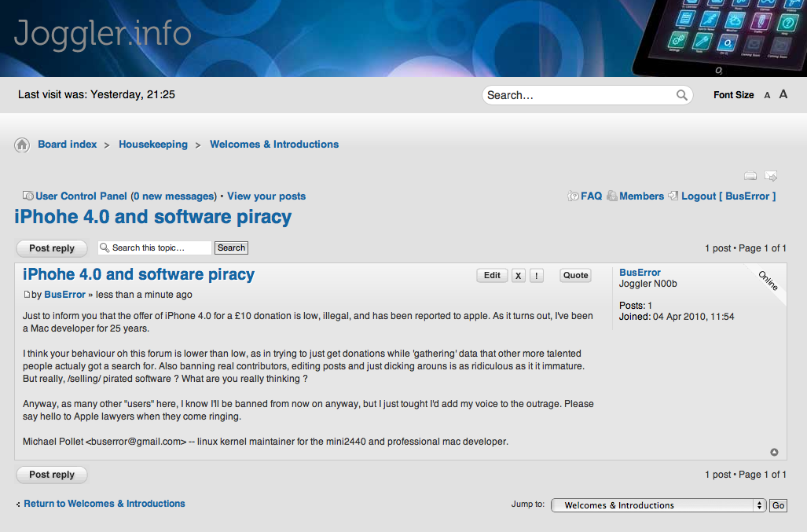Click the bottom Post reply button
This screenshot has width=807, height=532.
[51, 475]
